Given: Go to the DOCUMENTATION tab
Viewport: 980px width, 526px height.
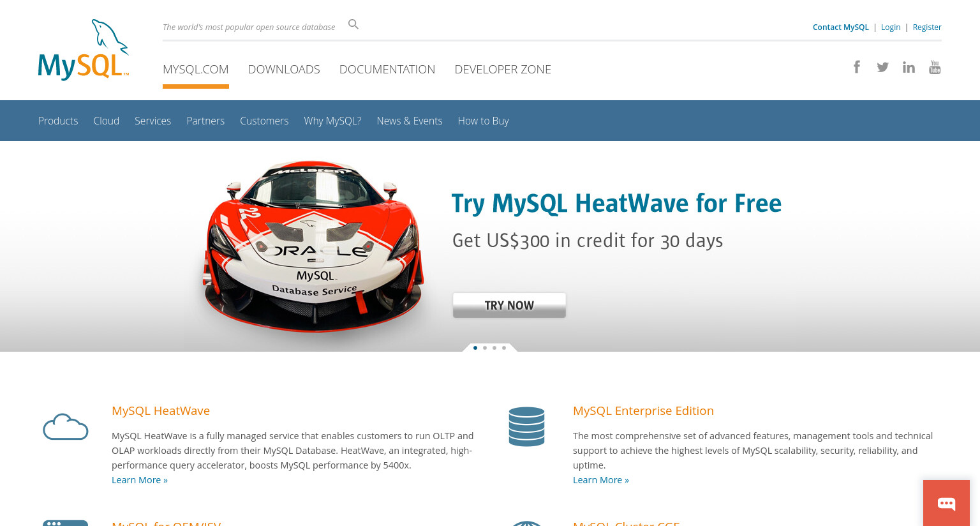Looking at the screenshot, I should (x=387, y=69).
